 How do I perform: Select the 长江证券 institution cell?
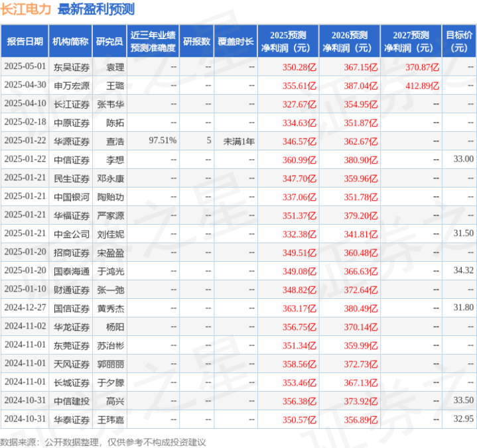72,104
